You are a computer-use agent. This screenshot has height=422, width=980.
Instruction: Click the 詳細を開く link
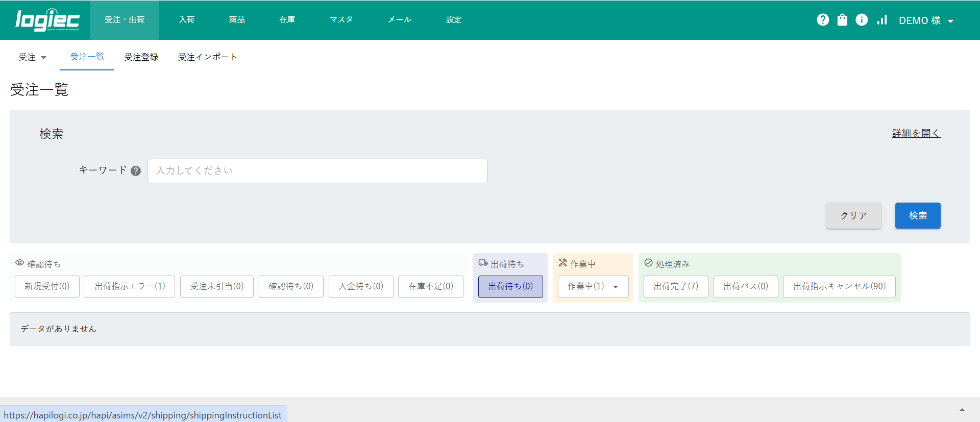[916, 133]
